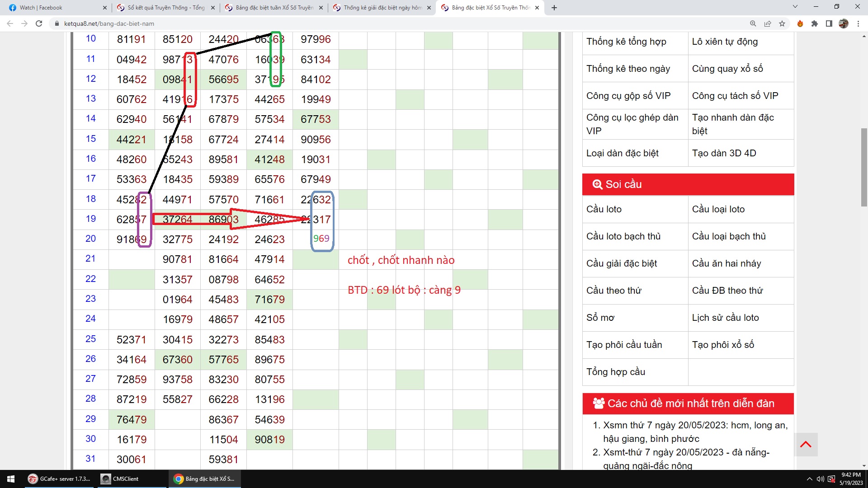Expand the tab search chevron
Viewport: 868px width, 488px height.
click(x=795, y=7)
